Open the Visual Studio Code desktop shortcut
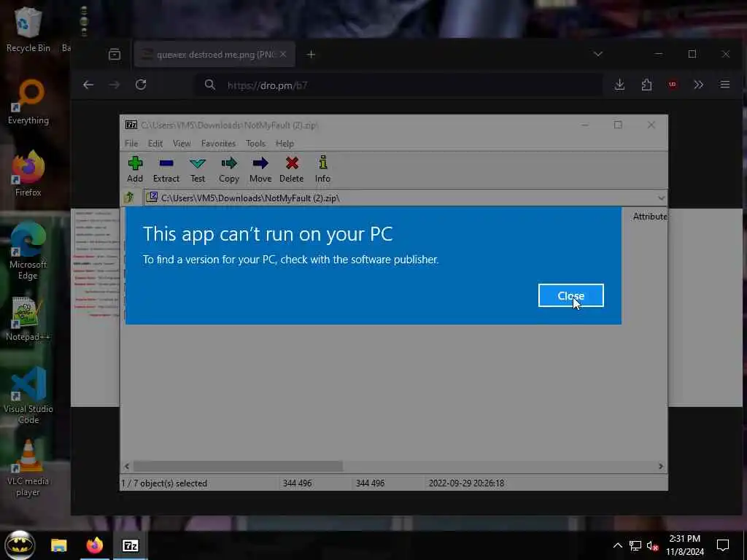 click(28, 395)
